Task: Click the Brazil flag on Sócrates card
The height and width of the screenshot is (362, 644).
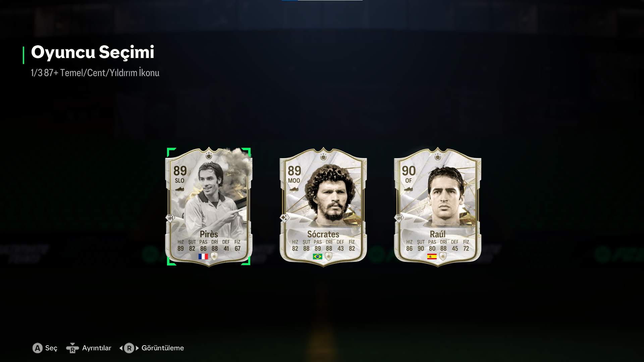Action: [317, 256]
